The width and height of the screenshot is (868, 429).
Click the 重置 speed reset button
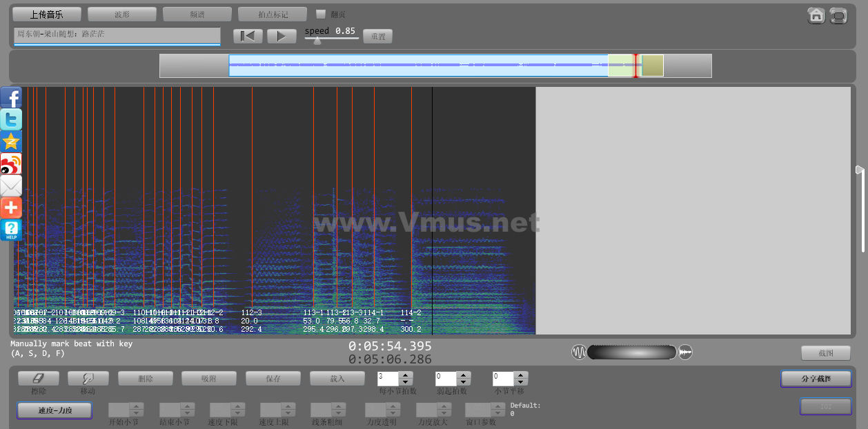pos(377,36)
